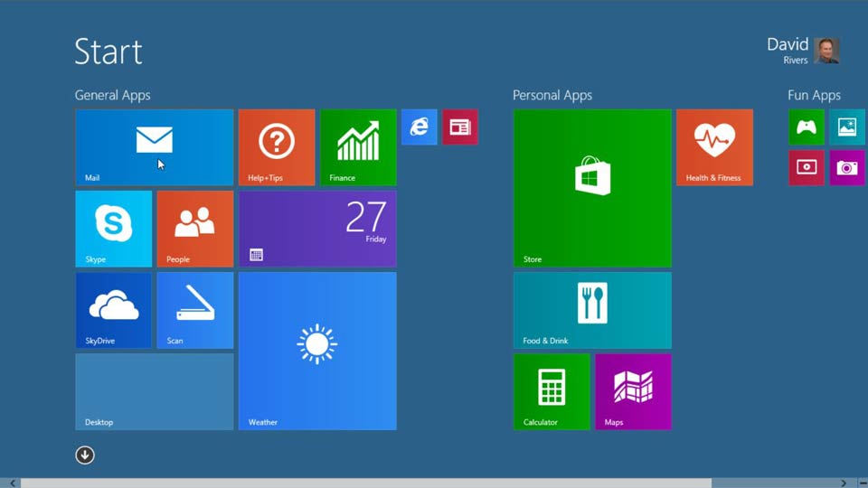Open the Mail tile
868x488 pixels.
tap(155, 147)
